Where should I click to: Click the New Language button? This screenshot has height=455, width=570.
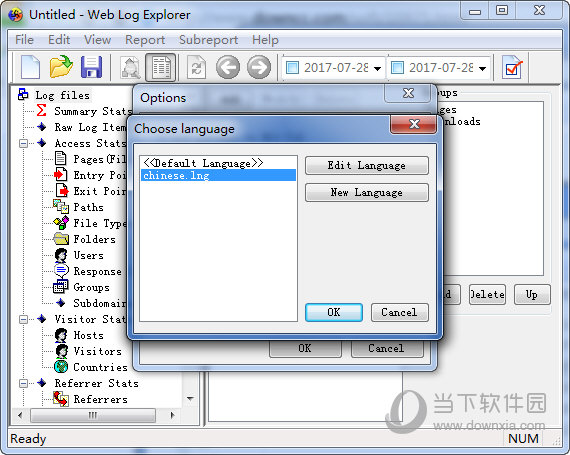[x=367, y=192]
